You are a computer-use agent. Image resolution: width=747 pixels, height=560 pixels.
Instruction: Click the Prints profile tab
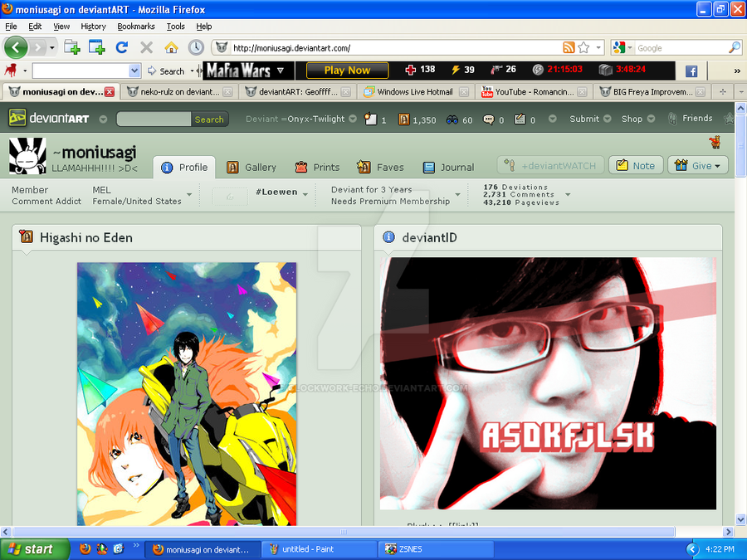[317, 167]
